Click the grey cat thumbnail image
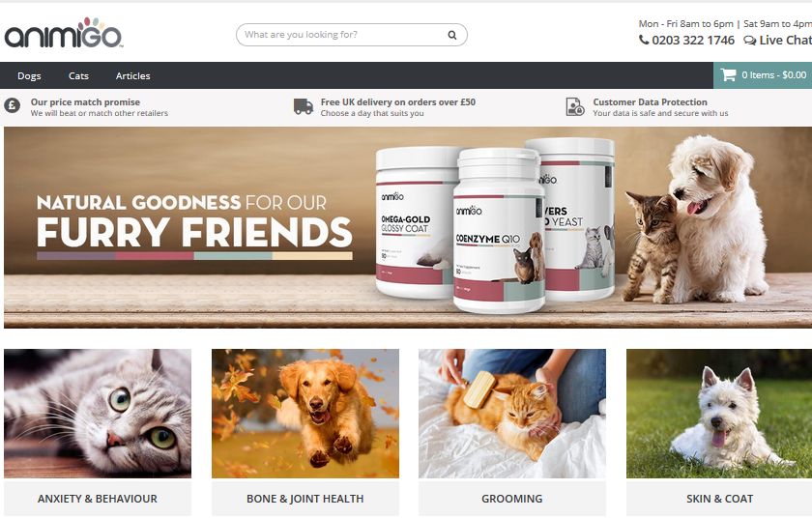This screenshot has height=518, width=812. click(x=98, y=414)
